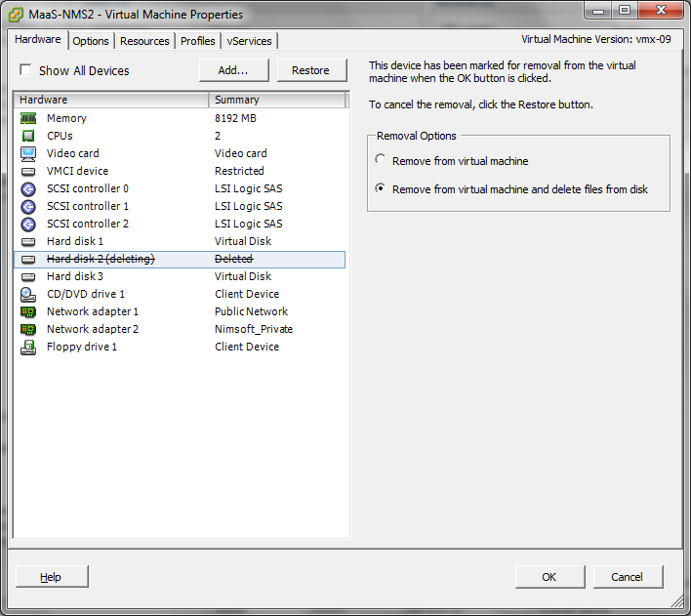Click the CD/DVD drive 1 icon
This screenshot has height=616, width=691.
[x=28, y=294]
